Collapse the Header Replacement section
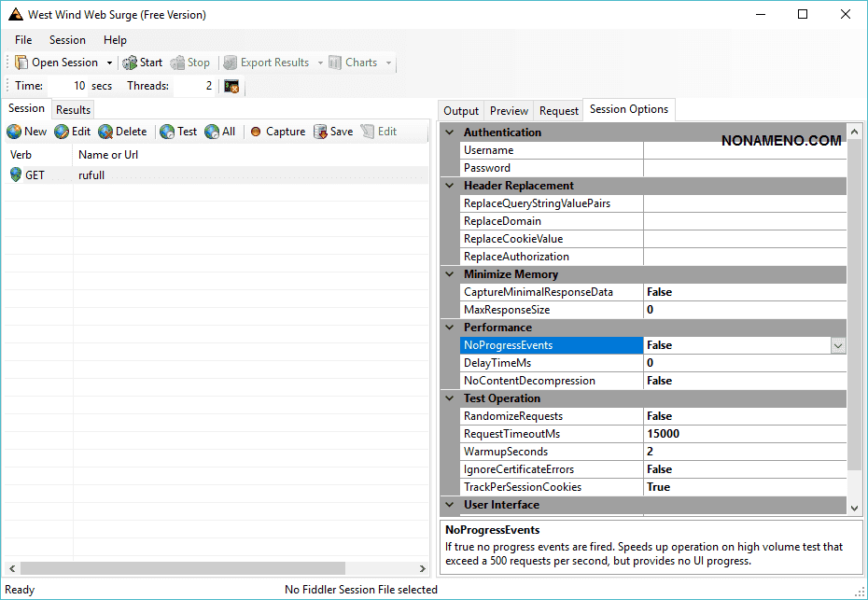The width and height of the screenshot is (868, 600). (450, 186)
